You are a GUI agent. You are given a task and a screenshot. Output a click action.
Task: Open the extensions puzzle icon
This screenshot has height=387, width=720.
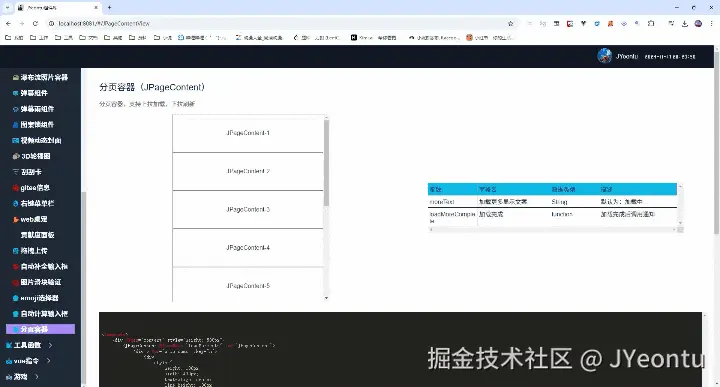pyautogui.click(x=651, y=23)
